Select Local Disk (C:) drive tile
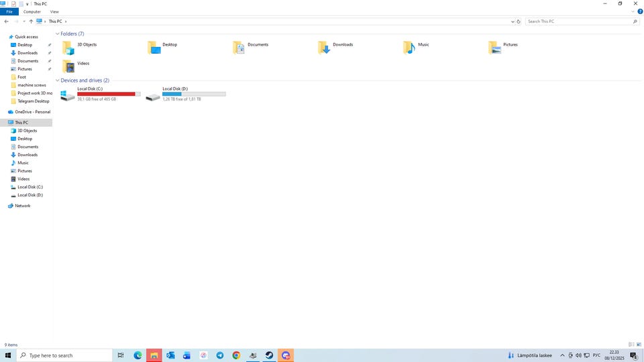This screenshot has width=644, height=362. point(100,94)
